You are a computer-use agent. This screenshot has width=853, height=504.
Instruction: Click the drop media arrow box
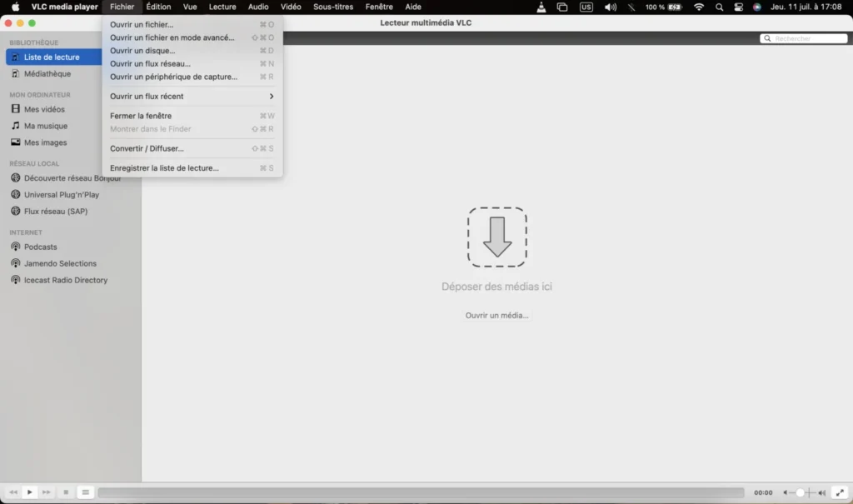[496, 237]
